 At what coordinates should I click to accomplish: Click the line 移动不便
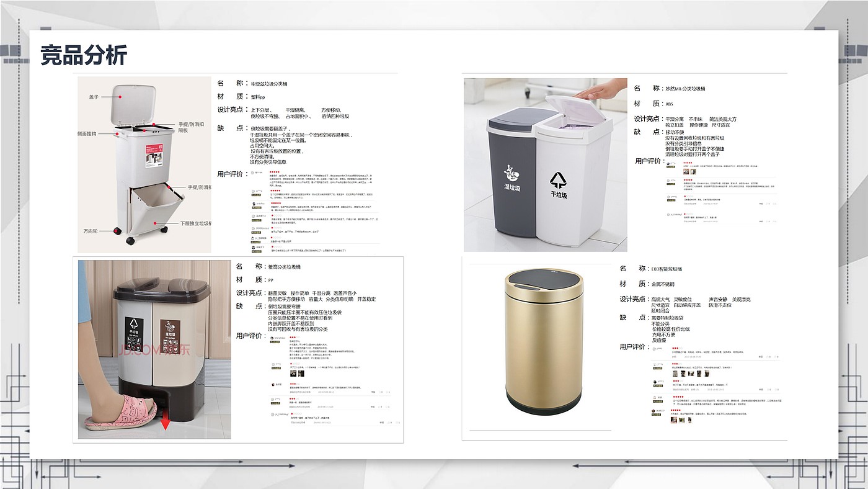pyautogui.click(x=675, y=132)
